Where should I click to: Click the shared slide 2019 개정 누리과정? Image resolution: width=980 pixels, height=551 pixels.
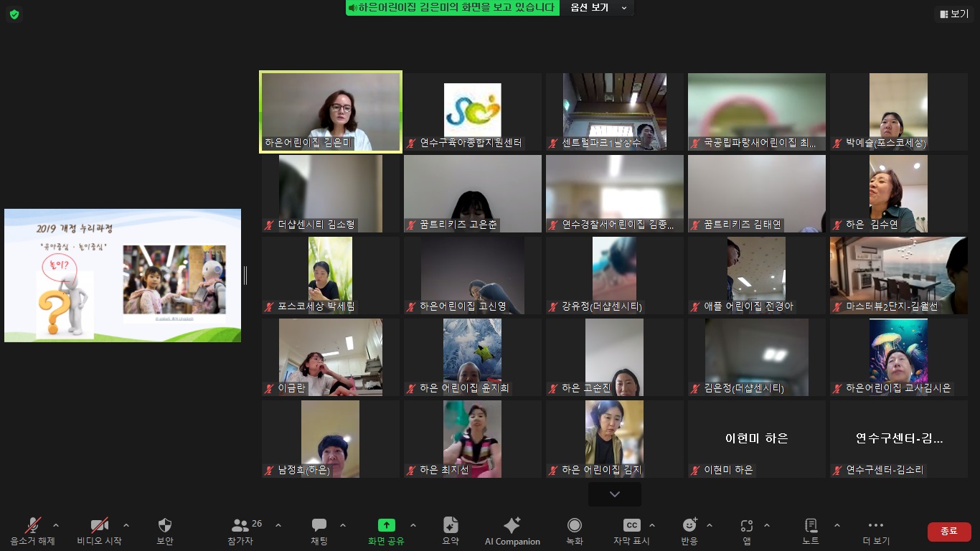pyautogui.click(x=123, y=275)
